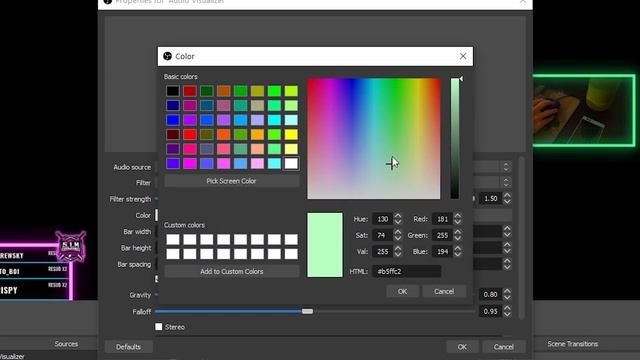Screen dimensions: 640x360
Task: Click the light green color preview box
Action: tap(325, 245)
